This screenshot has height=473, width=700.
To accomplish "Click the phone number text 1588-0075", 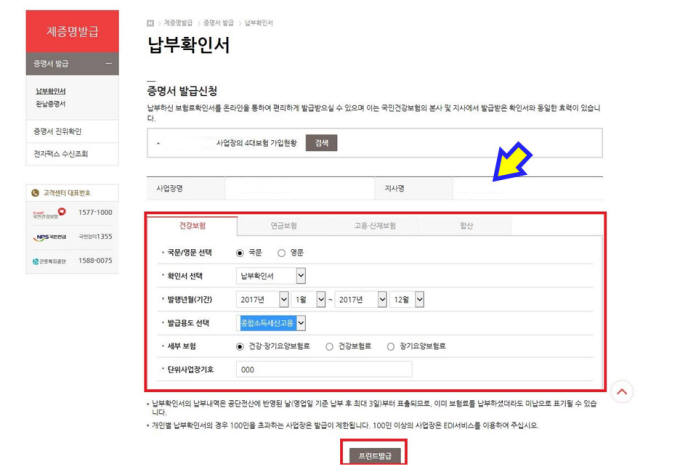I will [x=95, y=261].
